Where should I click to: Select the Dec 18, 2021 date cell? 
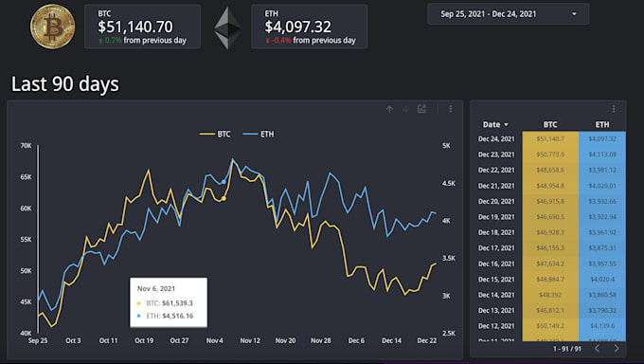click(x=496, y=232)
